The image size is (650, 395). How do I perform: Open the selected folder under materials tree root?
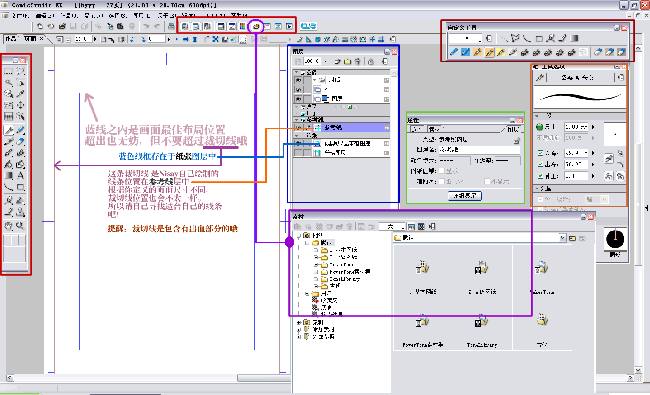[324, 242]
